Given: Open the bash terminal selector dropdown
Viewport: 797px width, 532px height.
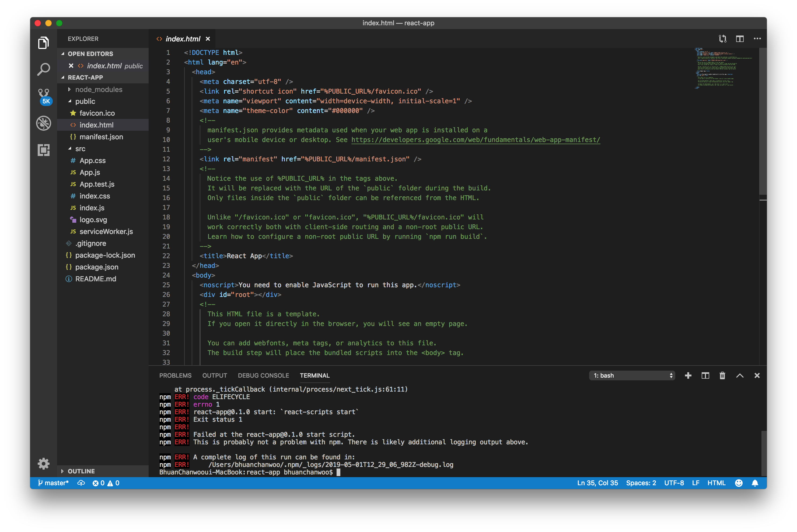Looking at the screenshot, I should pos(632,375).
